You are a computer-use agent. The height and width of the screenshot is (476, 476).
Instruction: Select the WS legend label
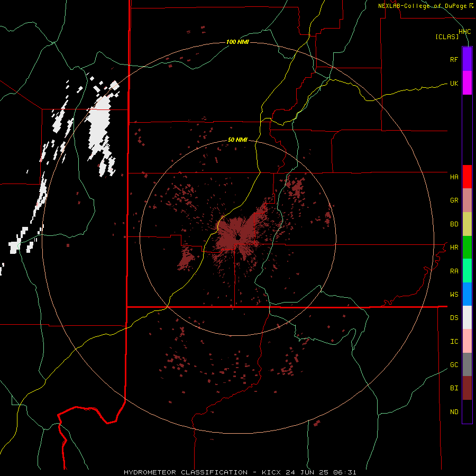point(454,294)
